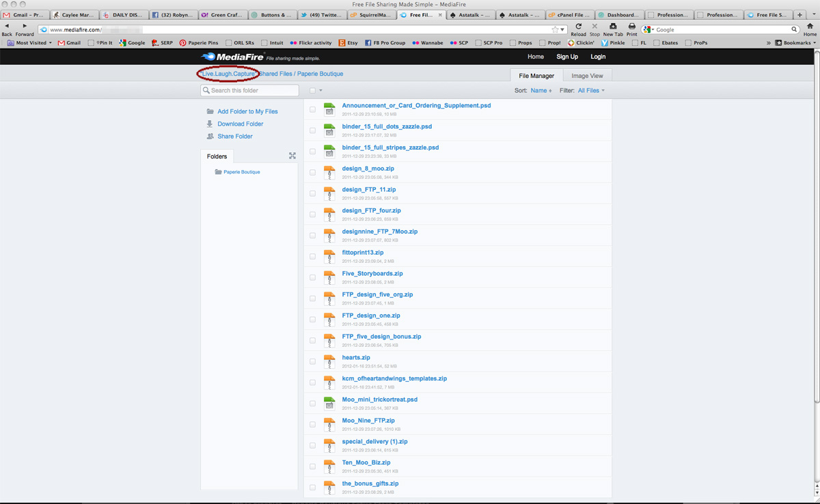Open the Sort by Name dropdown
This screenshot has width=820, height=504.
(541, 90)
